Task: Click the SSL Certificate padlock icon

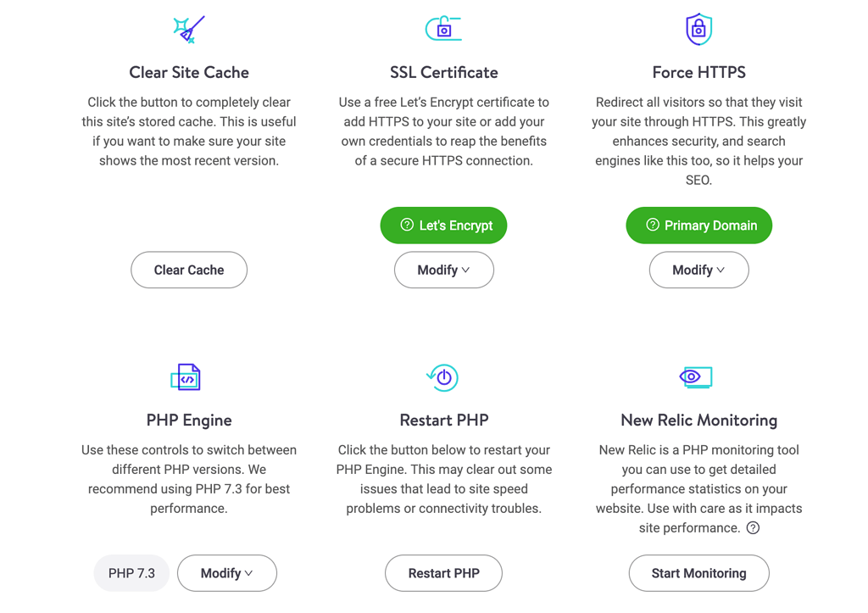Action: point(443,27)
